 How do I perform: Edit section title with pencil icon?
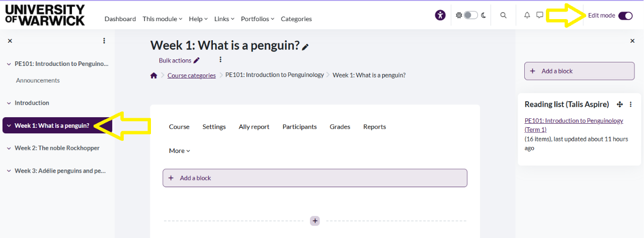coord(305,47)
